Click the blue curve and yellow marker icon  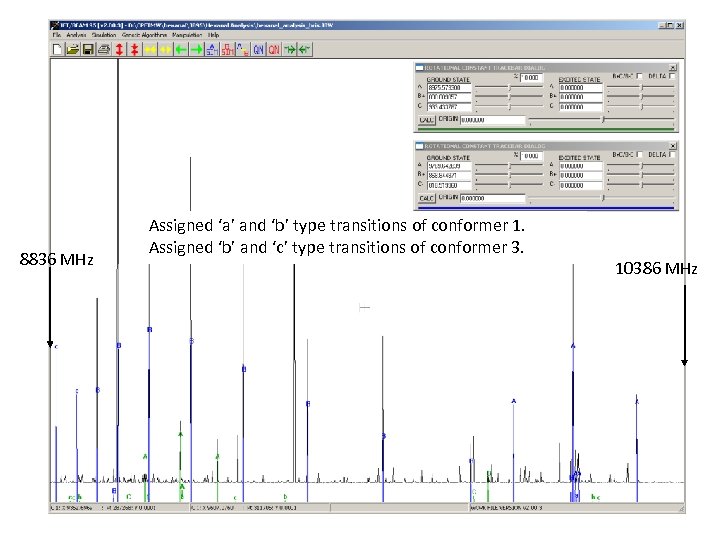[243, 50]
